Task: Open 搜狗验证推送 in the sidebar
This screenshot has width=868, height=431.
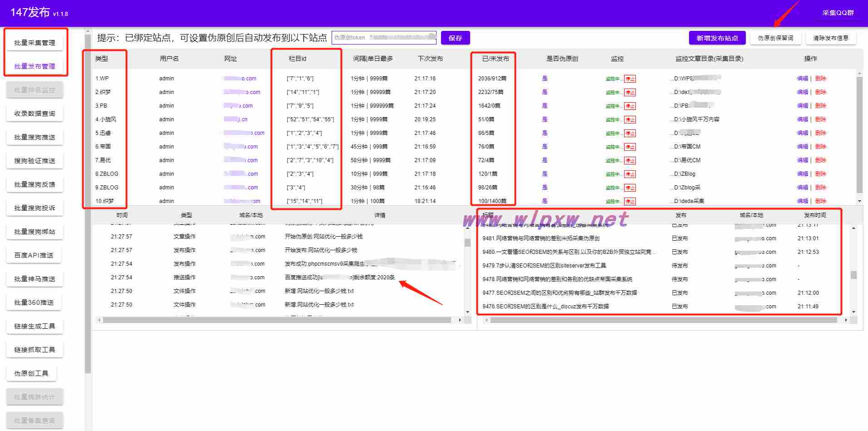Action: (35, 161)
